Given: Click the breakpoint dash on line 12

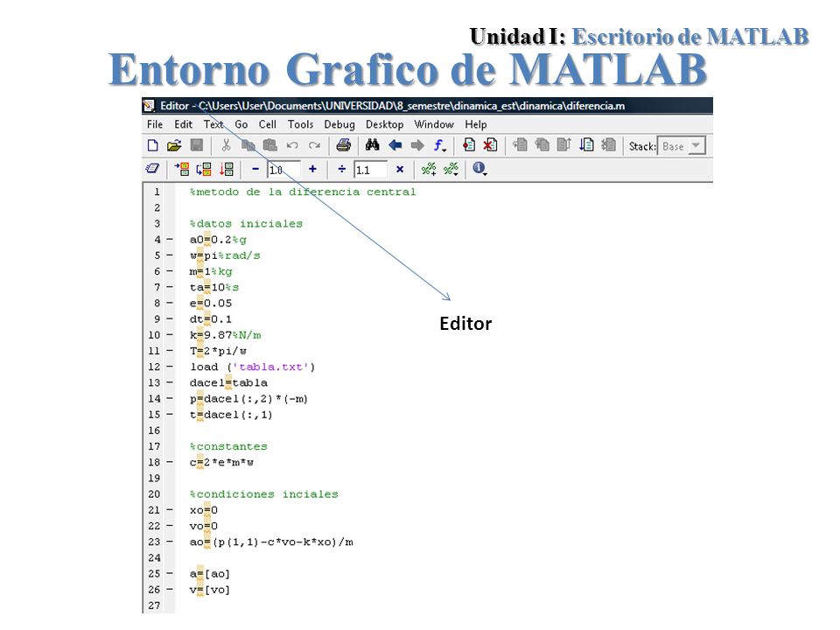Looking at the screenshot, I should [170, 367].
